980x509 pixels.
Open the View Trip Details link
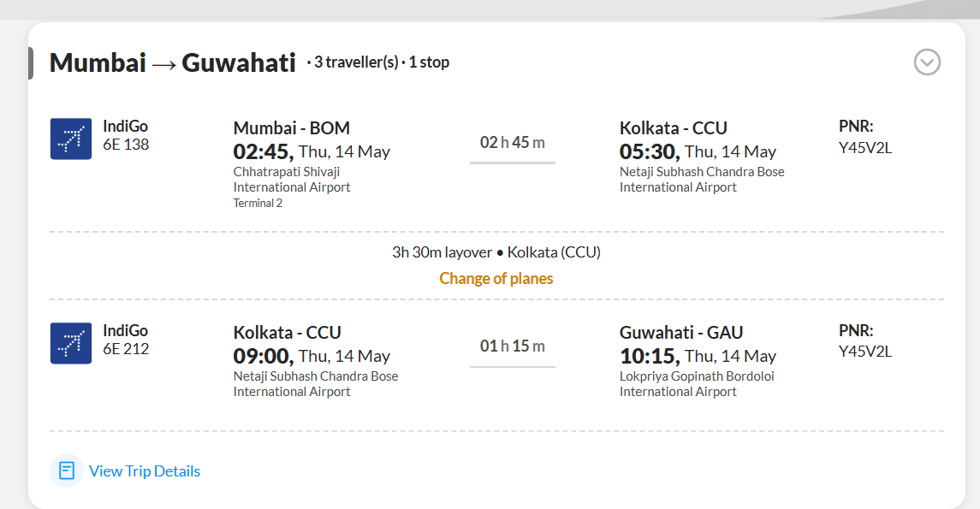[145, 471]
